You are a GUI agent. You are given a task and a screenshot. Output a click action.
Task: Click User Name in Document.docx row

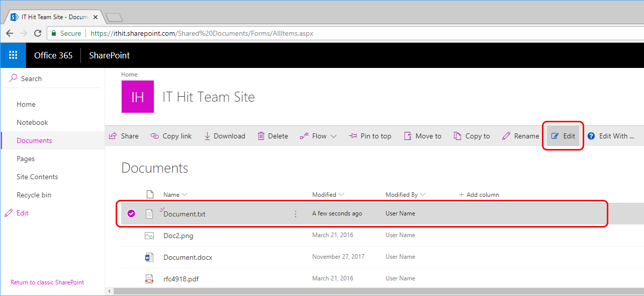[x=400, y=257]
